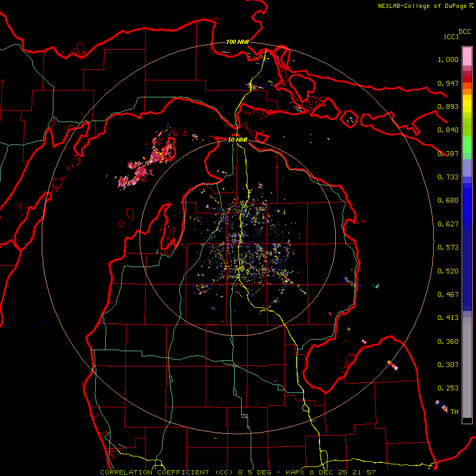Click the DCC label above color bar
The image size is (476, 476).
click(464, 32)
